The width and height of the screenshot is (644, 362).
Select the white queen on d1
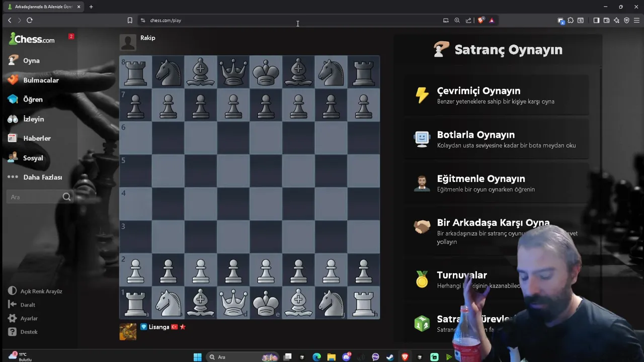(x=233, y=303)
